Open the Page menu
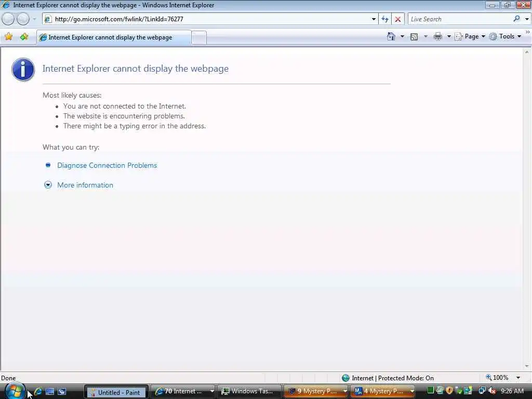Screen dimensions: 532x399 tap(470, 36)
